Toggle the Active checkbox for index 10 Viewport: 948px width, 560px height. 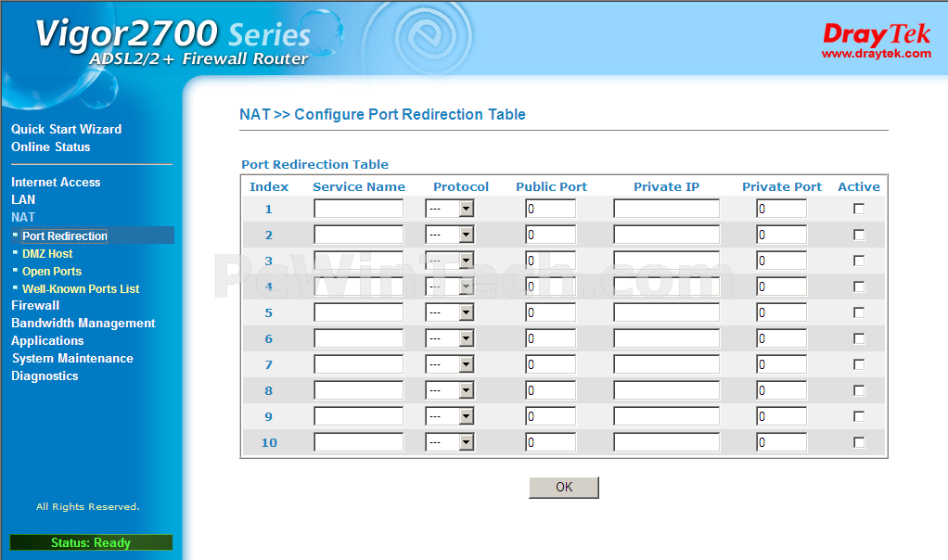859,442
